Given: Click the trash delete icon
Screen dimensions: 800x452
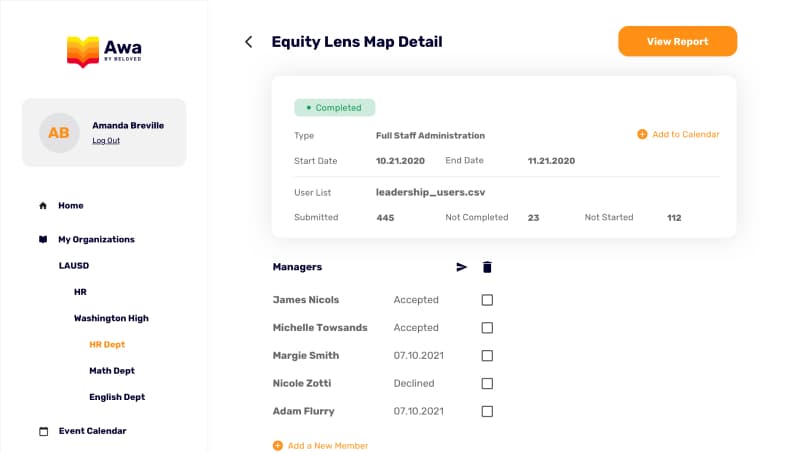Looking at the screenshot, I should (487, 267).
